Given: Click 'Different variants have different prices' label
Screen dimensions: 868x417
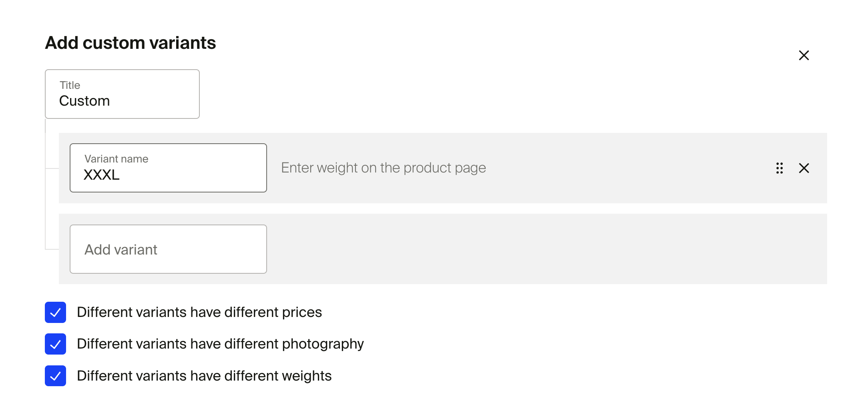Looking at the screenshot, I should (199, 312).
